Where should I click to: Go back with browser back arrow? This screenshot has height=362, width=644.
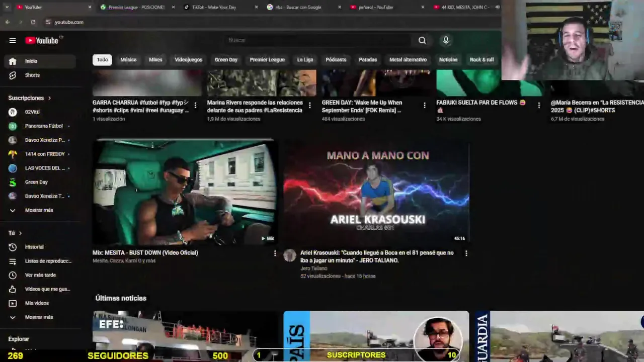(x=8, y=22)
